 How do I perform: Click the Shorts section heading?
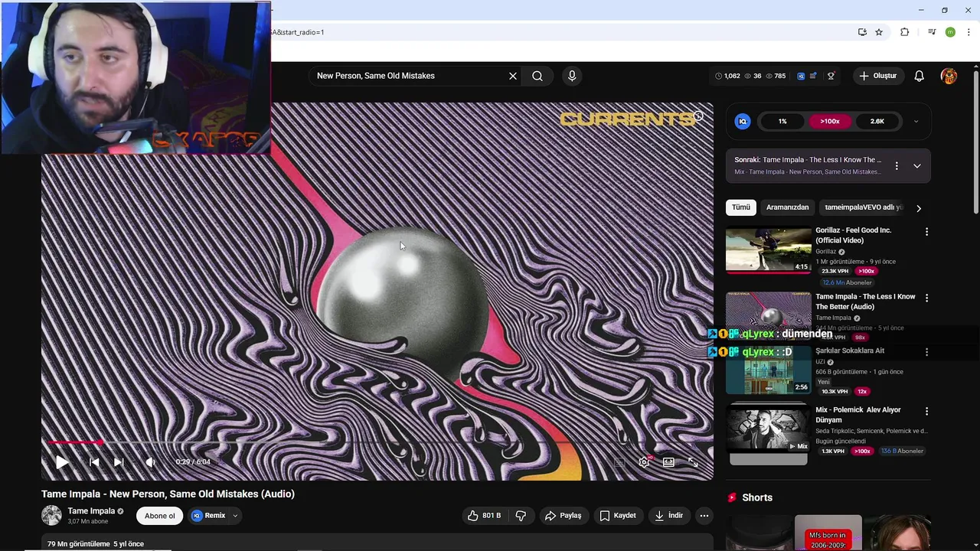[757, 497]
